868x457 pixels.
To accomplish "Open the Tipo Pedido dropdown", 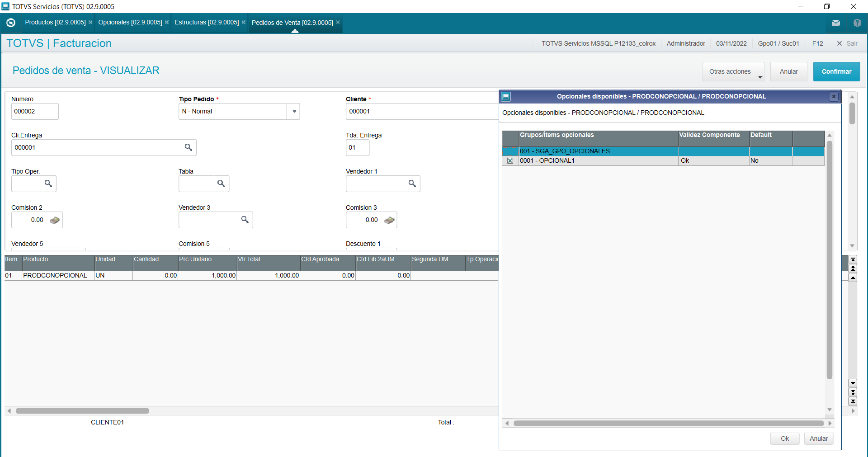I will pos(294,111).
